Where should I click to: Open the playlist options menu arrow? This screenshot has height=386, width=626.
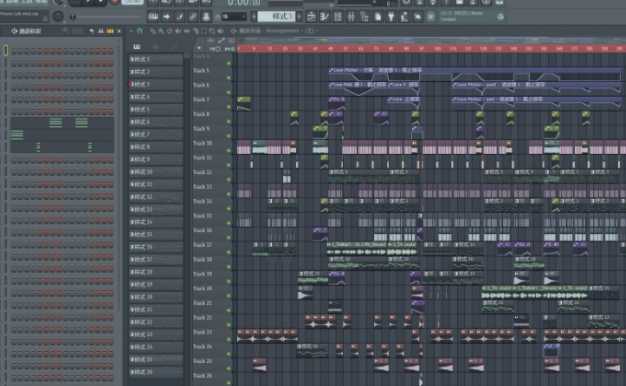pyautogui.click(x=131, y=31)
